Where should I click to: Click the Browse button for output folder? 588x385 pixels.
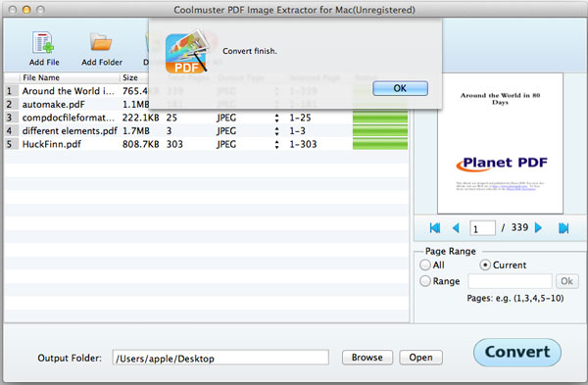367,358
